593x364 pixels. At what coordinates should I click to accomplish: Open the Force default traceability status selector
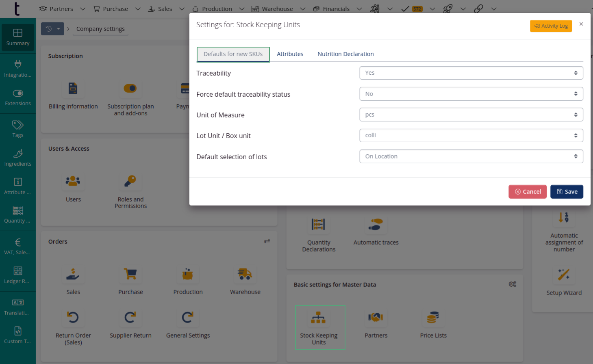click(x=471, y=93)
